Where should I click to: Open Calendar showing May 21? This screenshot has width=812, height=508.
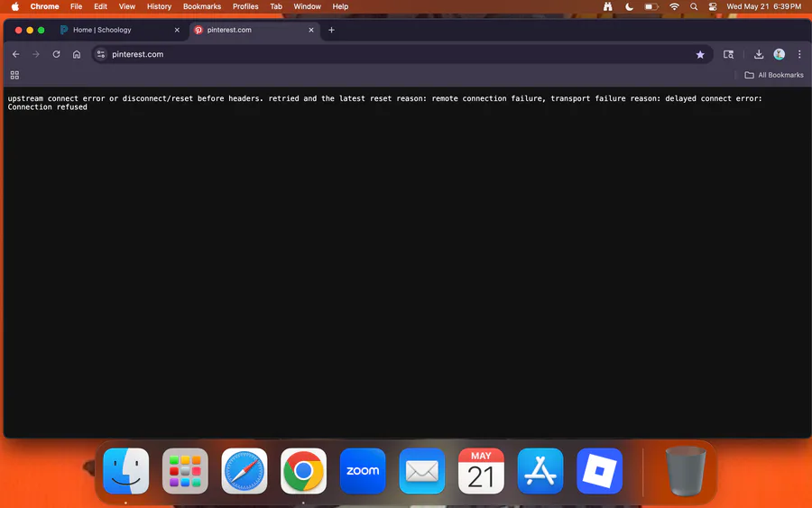point(481,471)
